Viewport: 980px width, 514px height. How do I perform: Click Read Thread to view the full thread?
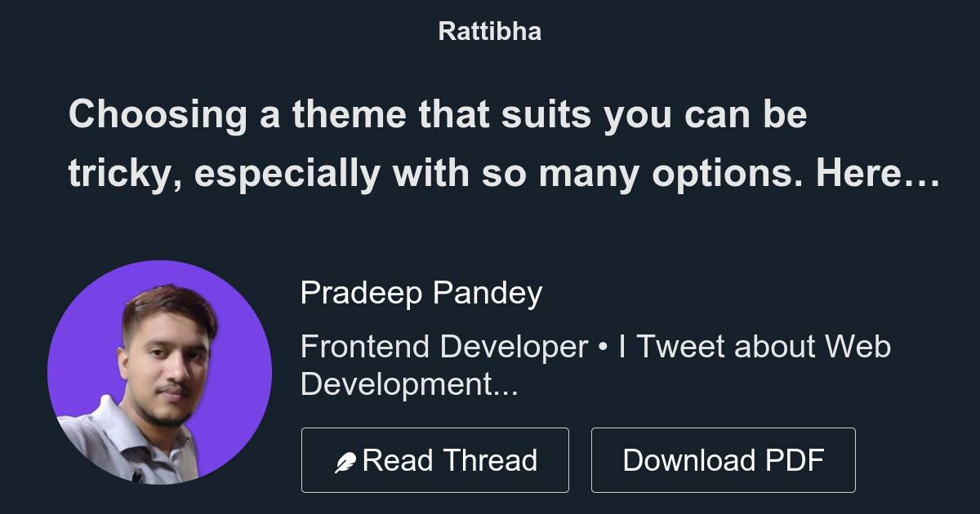pyautogui.click(x=435, y=459)
